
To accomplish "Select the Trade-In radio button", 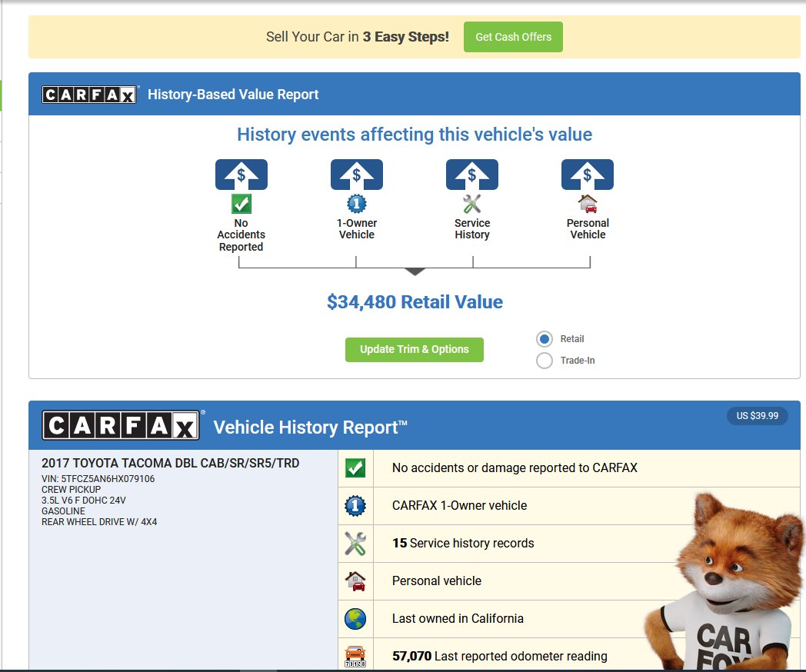I will 545,361.
